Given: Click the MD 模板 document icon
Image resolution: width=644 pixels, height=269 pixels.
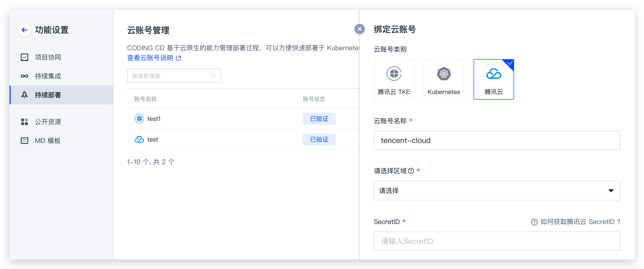Looking at the screenshot, I should coord(24,141).
